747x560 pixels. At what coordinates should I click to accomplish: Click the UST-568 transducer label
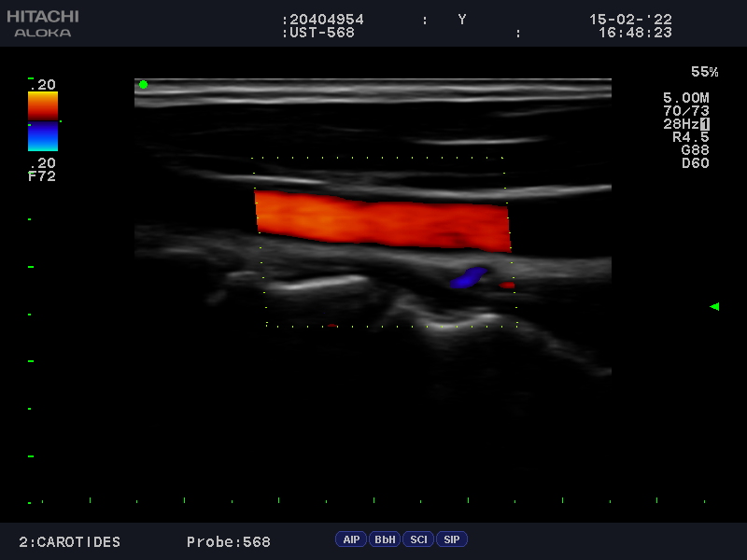point(323,33)
